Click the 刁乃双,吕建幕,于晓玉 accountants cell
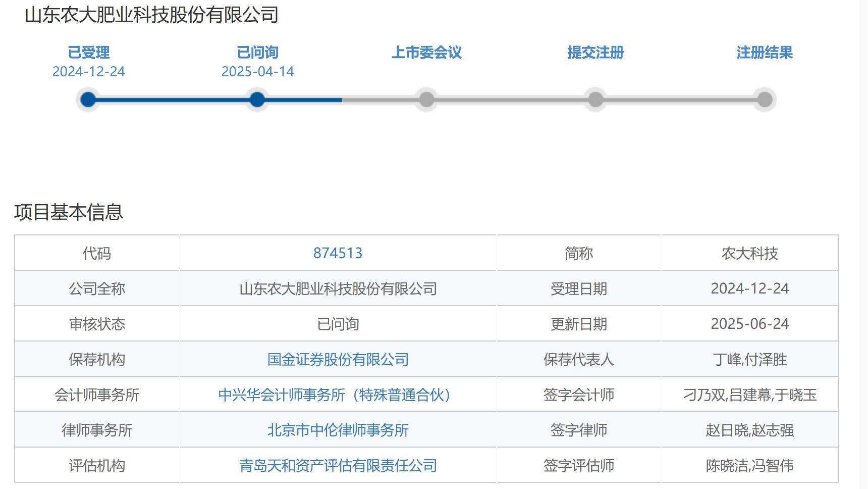Screen dimensions: 868x489 tap(750, 395)
